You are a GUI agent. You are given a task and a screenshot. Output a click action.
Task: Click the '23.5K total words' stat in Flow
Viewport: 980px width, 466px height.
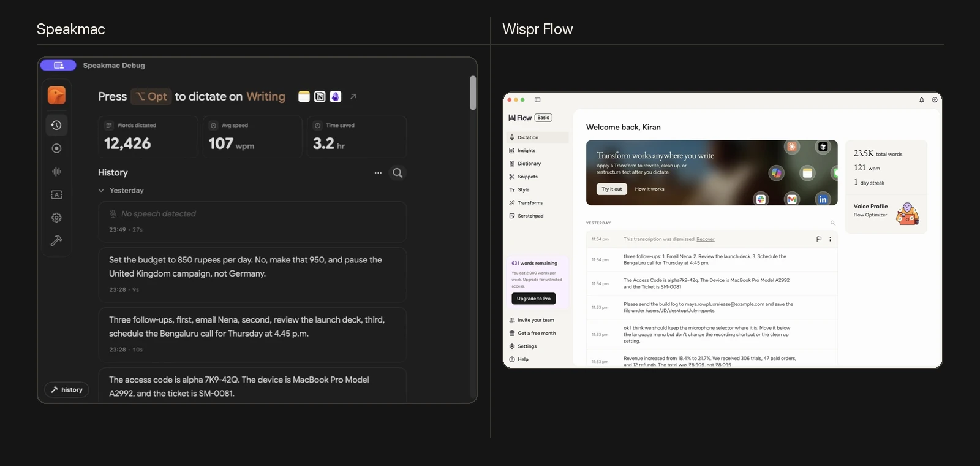pyautogui.click(x=878, y=154)
